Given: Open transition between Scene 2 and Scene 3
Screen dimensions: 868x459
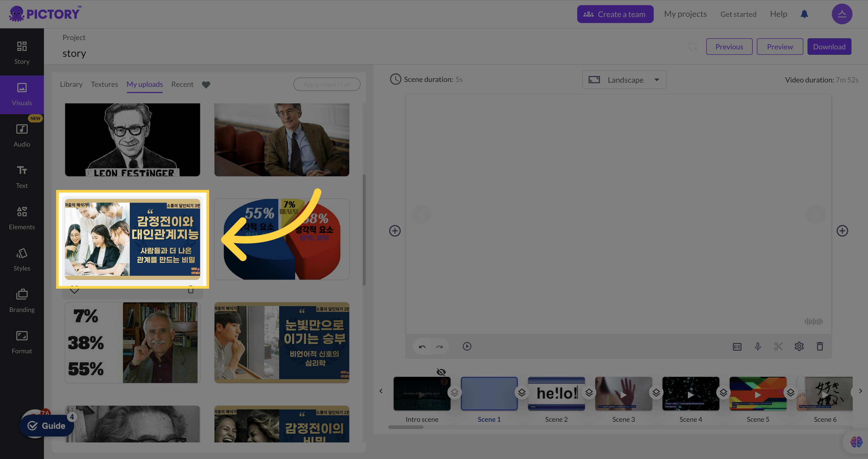Looking at the screenshot, I should (x=589, y=393).
